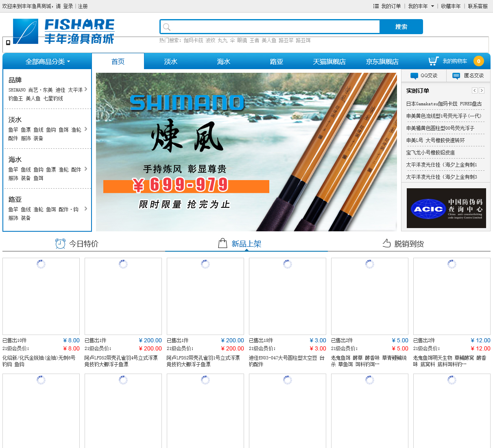
Task: Open order 宝飞龙小号橡胶铅皮座
Action: pyautogui.click(x=430, y=152)
